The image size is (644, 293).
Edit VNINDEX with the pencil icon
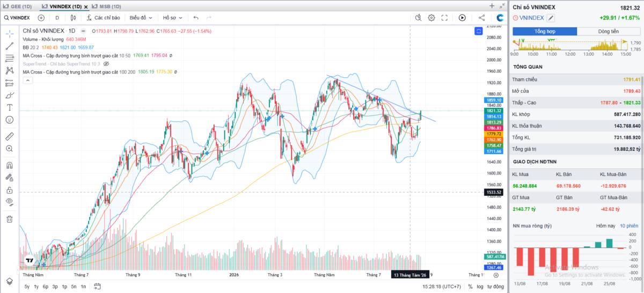pos(551,18)
